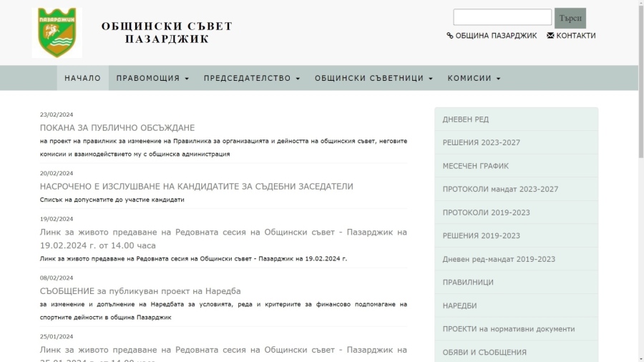The image size is (644, 362).
Task: Click the summary starting 'за изменение и допълнение'
Action: 223,310
